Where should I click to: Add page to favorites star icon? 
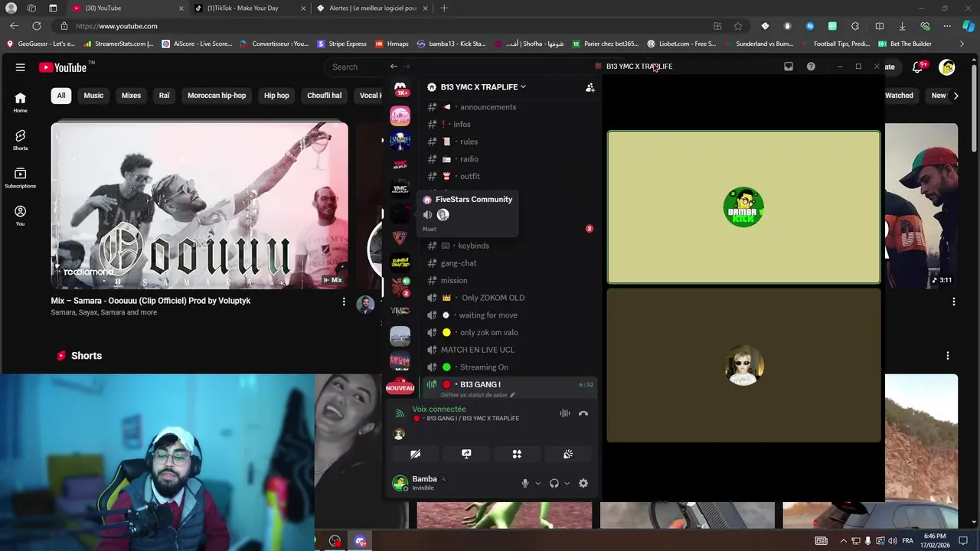click(x=738, y=26)
